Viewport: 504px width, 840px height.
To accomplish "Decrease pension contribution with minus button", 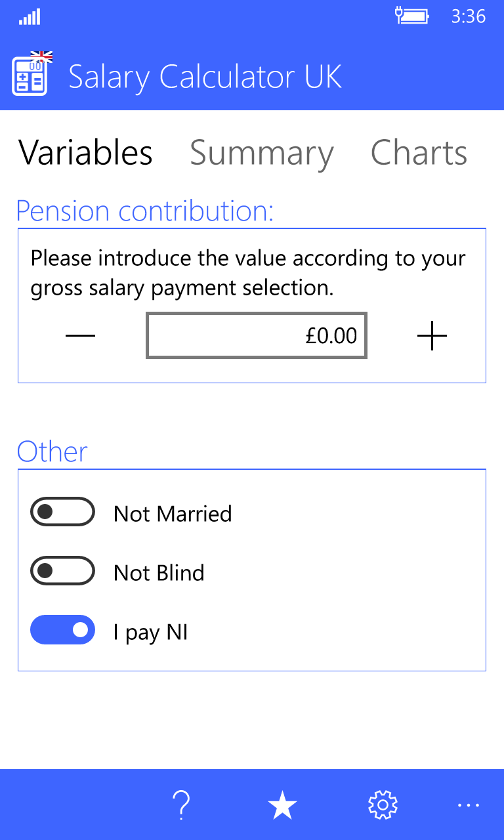I will (x=81, y=337).
